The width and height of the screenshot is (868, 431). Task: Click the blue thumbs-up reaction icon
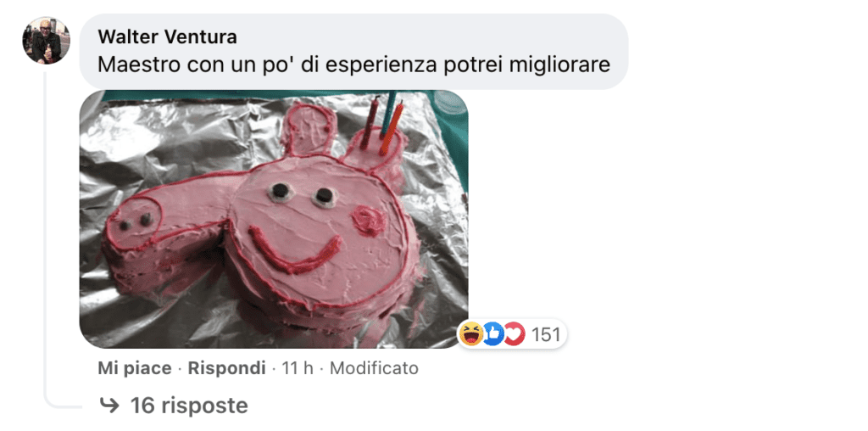pyautogui.click(x=492, y=334)
